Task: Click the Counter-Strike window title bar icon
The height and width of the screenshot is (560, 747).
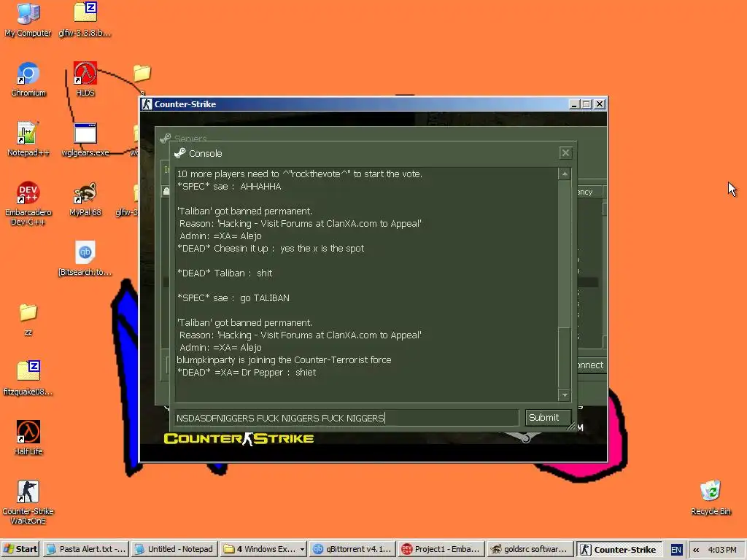Action: (147, 104)
